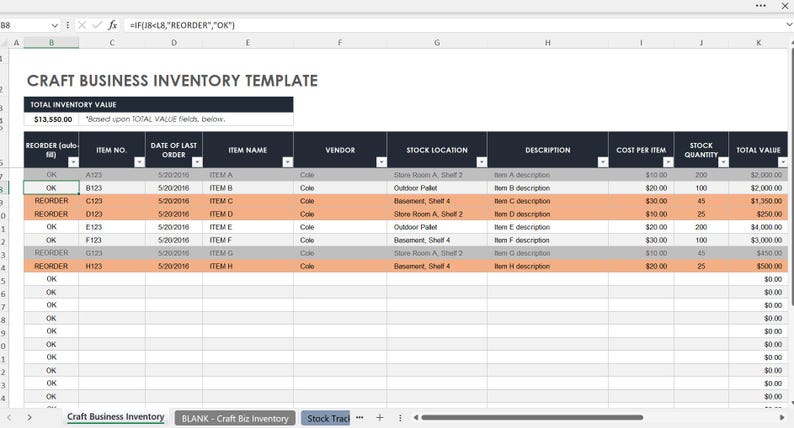Open COST PER ITEM filter dropdown
The image size is (794, 428).
668,162
